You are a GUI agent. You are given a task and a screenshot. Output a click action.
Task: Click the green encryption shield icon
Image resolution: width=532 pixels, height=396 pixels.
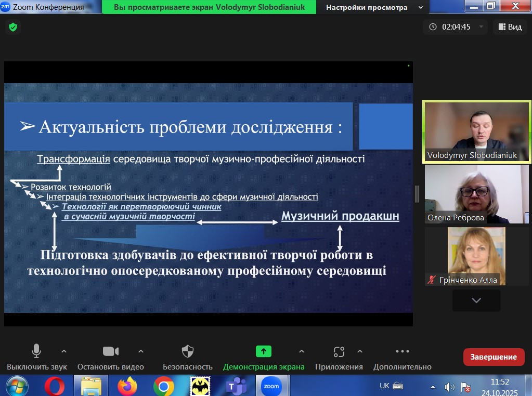[13, 27]
